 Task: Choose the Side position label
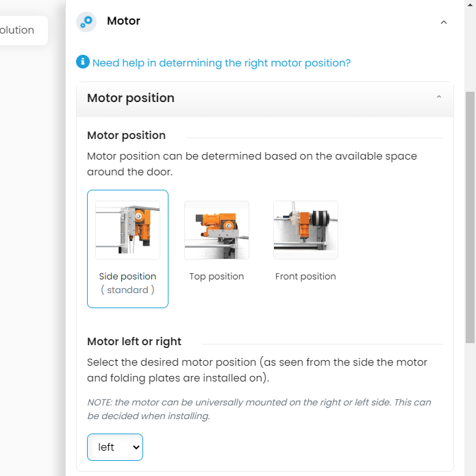(x=127, y=277)
